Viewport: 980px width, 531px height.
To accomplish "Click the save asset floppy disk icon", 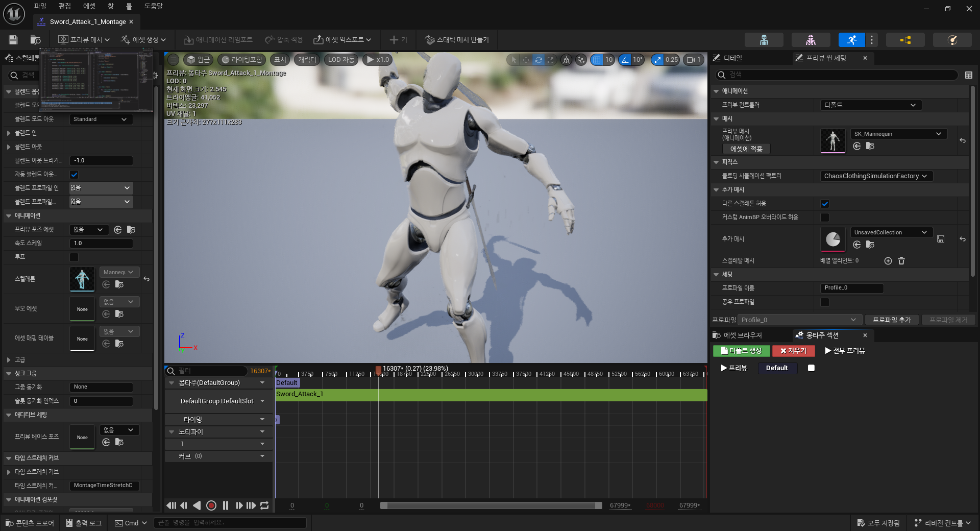I will (13, 40).
